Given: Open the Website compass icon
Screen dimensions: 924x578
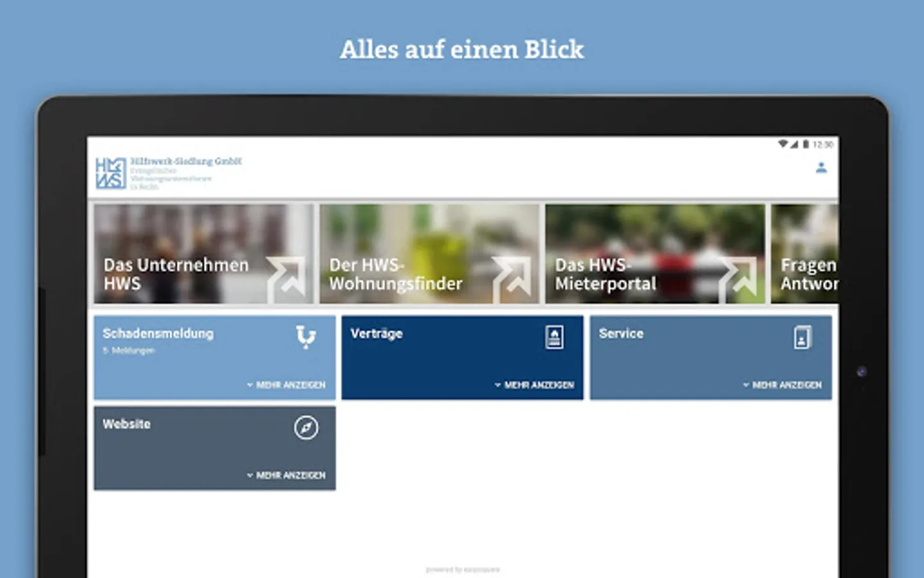Looking at the screenshot, I should [x=306, y=427].
